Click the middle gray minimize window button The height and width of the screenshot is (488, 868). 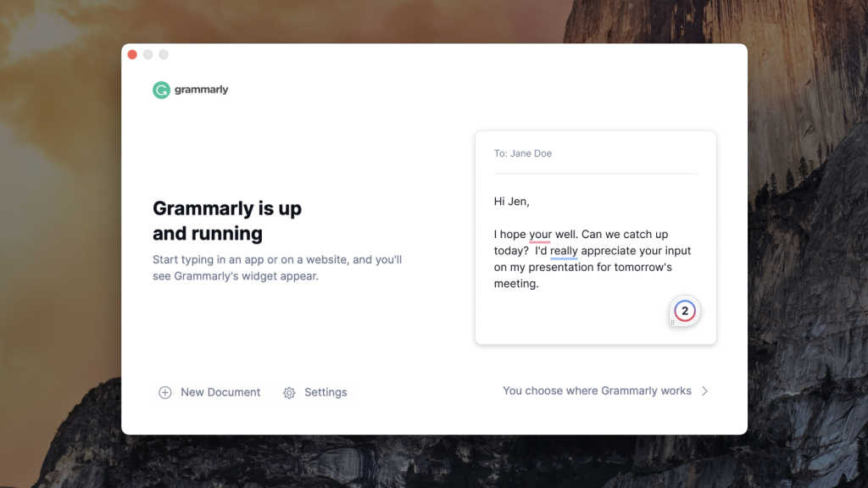coord(147,55)
